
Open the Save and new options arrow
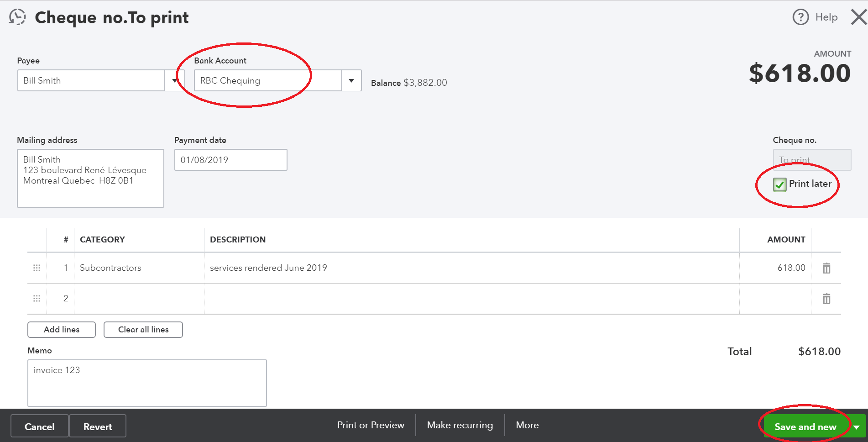coord(857,427)
